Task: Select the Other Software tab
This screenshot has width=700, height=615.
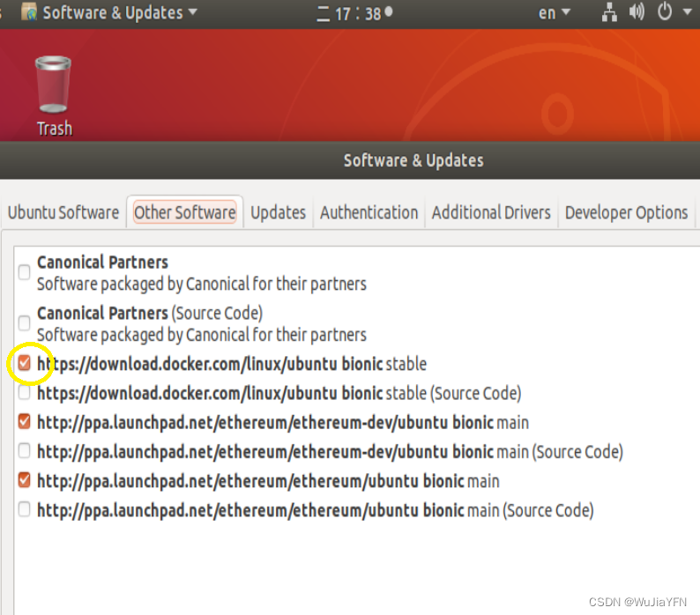Action: (185, 212)
